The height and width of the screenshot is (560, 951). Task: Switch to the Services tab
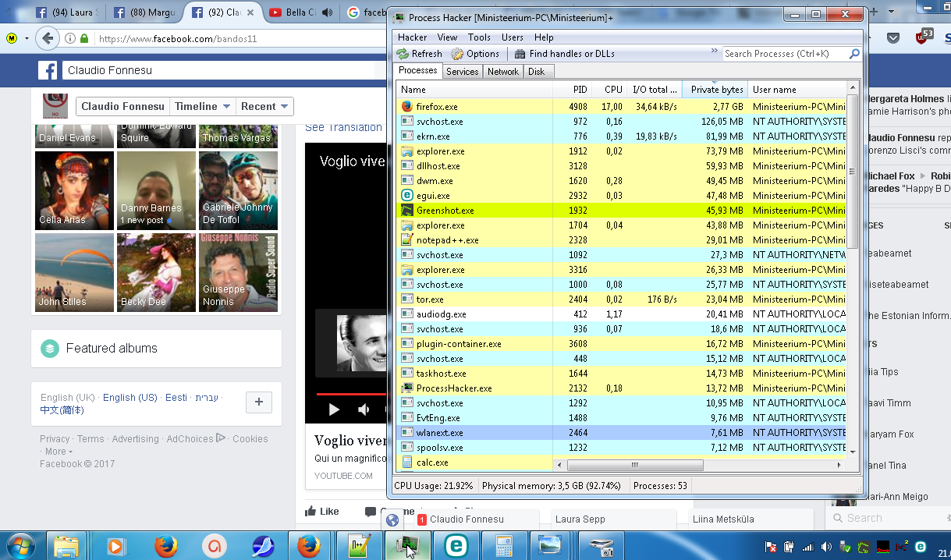[x=462, y=71]
